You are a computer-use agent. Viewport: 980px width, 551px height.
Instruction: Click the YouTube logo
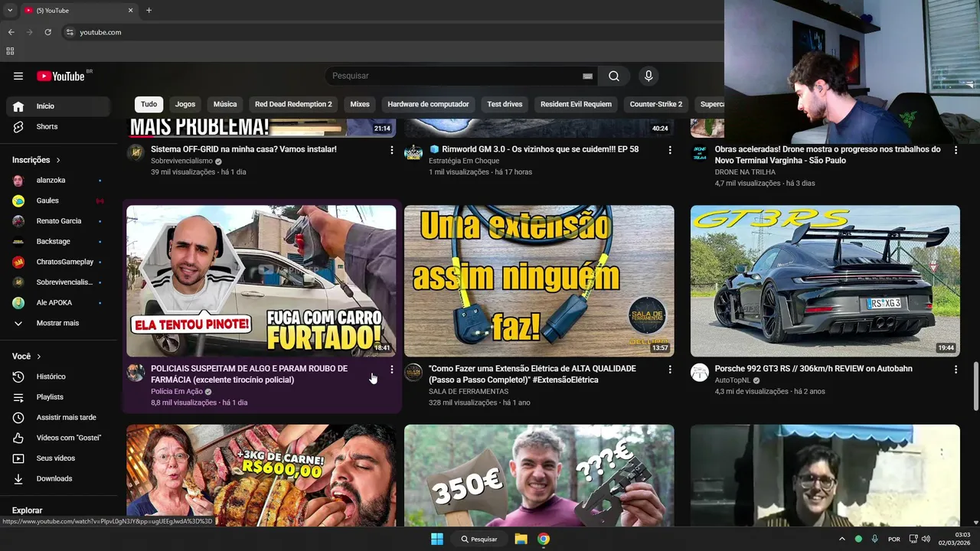(60, 76)
